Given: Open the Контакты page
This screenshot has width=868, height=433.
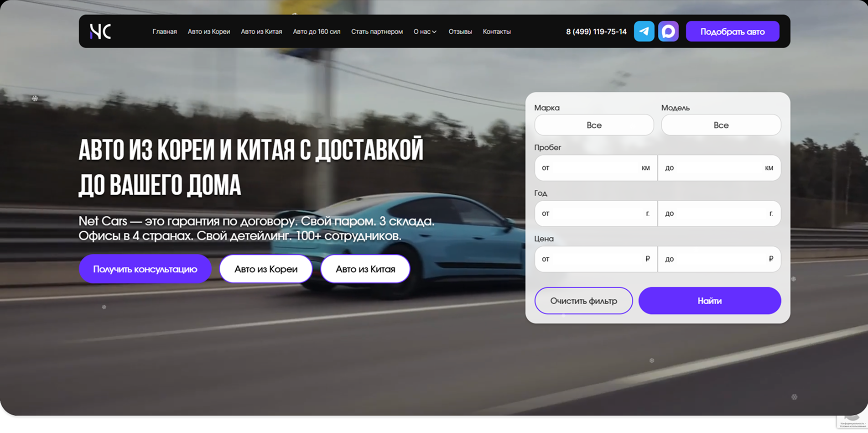Looking at the screenshot, I should click(497, 31).
